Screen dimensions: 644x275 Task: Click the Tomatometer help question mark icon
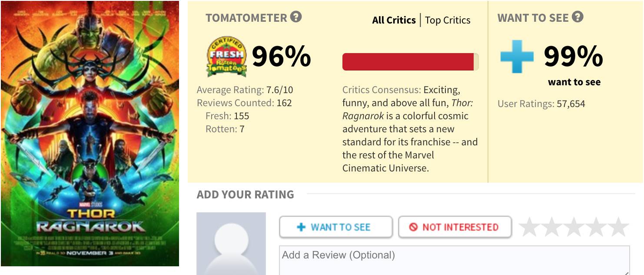pos(296,17)
